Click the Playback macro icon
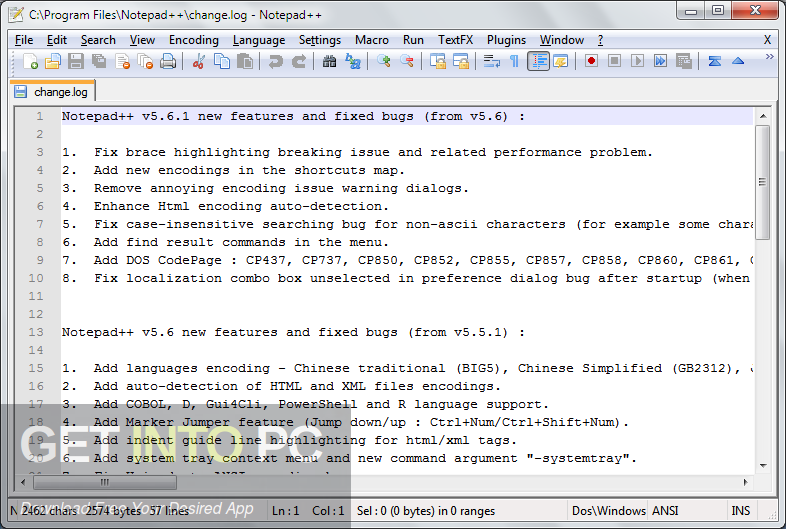Viewport: 786px width, 529px height. 637,61
